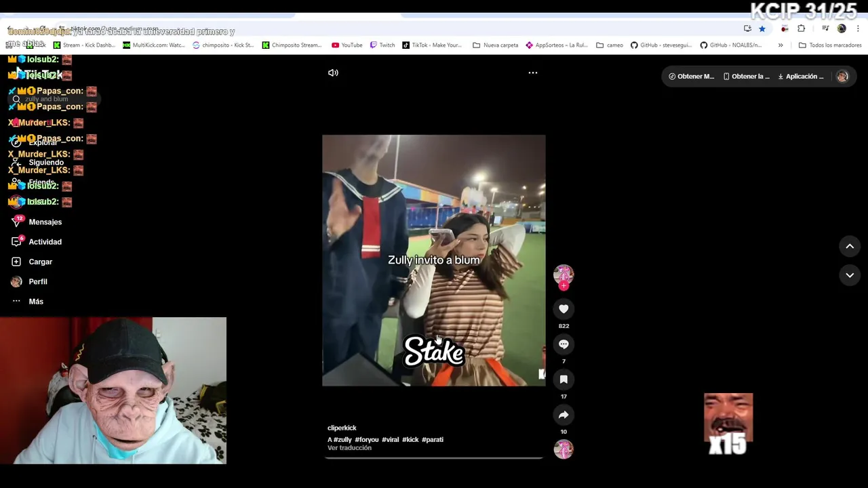868x488 pixels.
Task: Click Ver traducción under caption
Action: pos(349,448)
